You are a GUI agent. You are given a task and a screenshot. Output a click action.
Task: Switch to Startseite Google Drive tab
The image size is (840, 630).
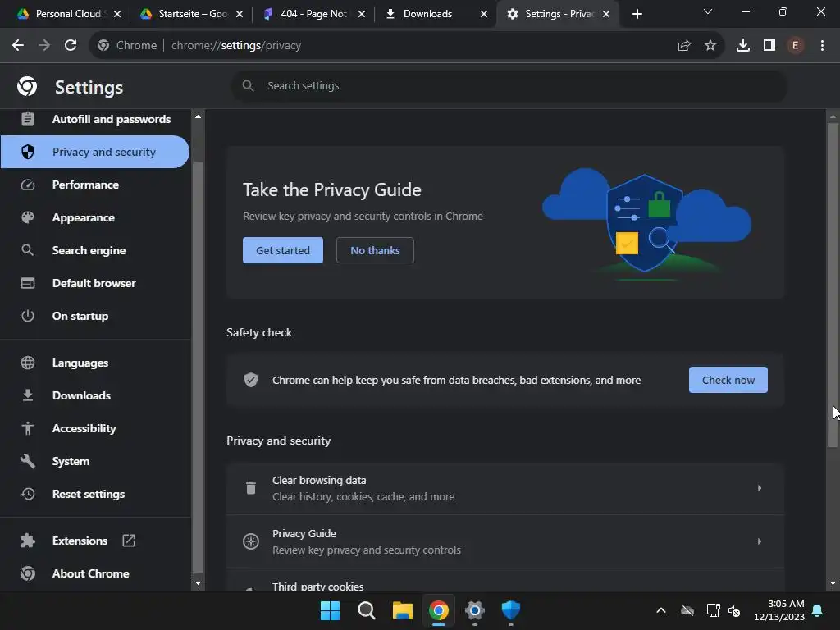[x=191, y=14]
